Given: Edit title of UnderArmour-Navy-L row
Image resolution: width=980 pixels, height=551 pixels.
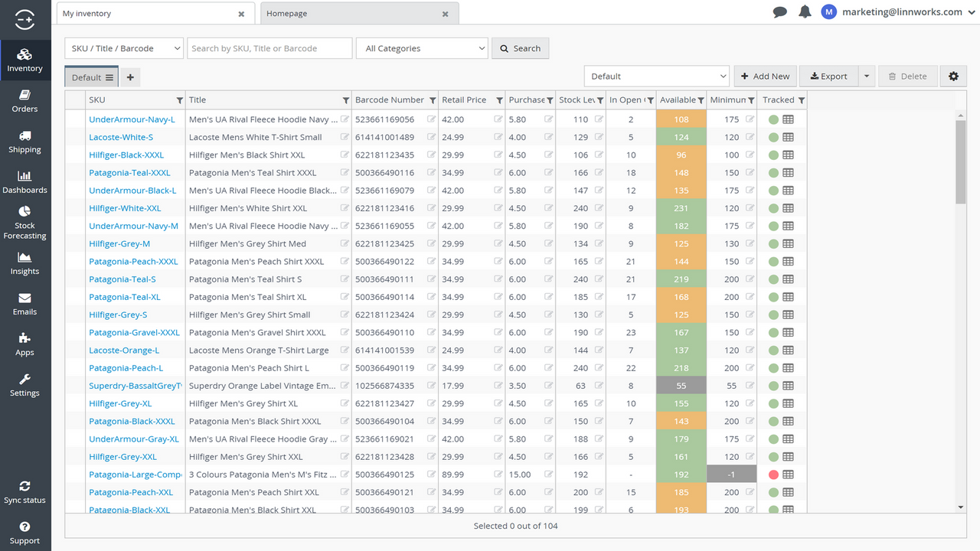Looking at the screenshot, I should point(345,119).
